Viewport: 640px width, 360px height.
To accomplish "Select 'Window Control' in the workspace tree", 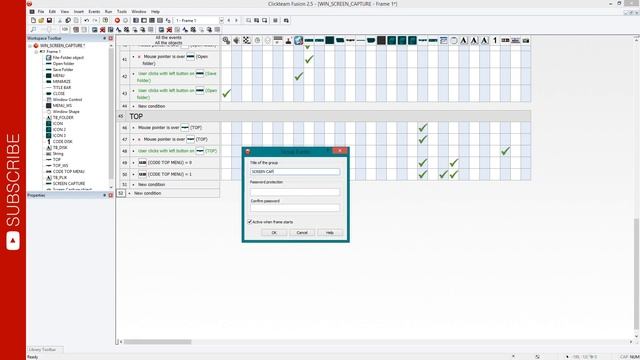I will 67,100.
